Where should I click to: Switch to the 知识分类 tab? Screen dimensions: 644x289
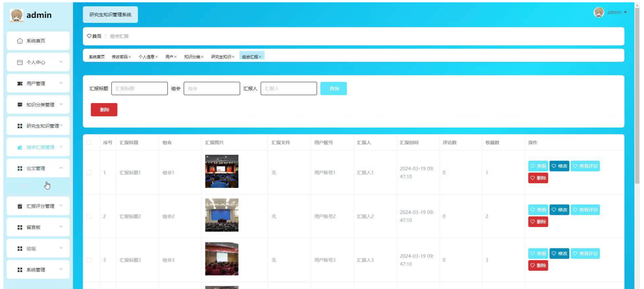[x=192, y=57]
